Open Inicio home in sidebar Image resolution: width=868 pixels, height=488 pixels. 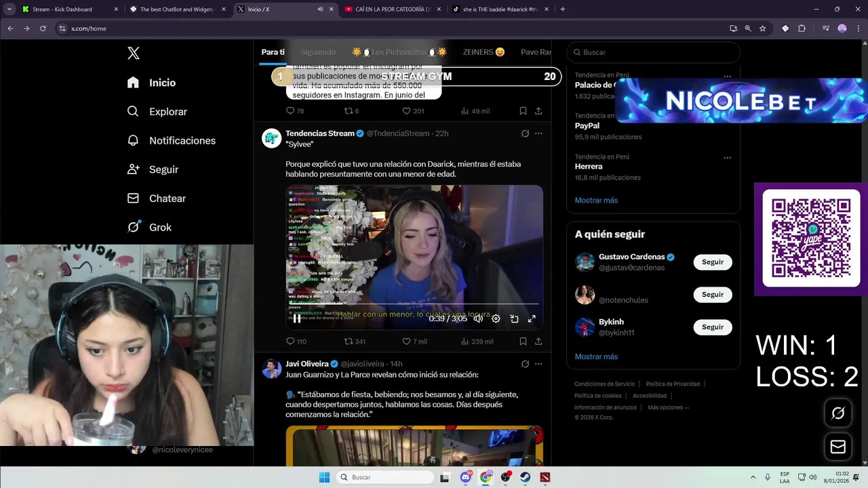(152, 83)
